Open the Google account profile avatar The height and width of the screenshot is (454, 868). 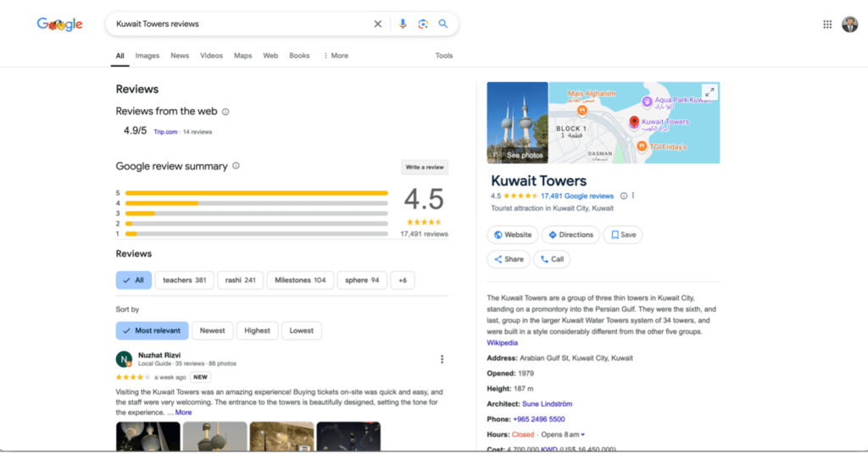pyautogui.click(x=849, y=25)
